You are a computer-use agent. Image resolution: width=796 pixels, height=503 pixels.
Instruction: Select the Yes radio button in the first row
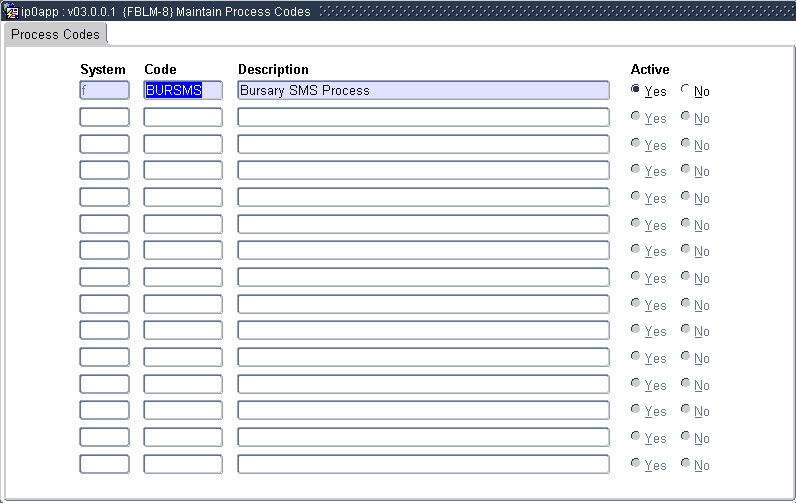point(636,90)
